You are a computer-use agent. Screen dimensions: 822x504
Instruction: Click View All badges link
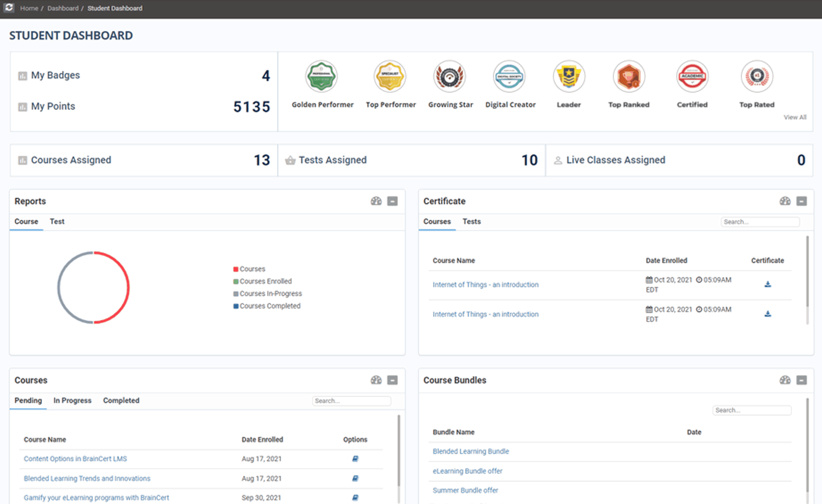tap(795, 117)
